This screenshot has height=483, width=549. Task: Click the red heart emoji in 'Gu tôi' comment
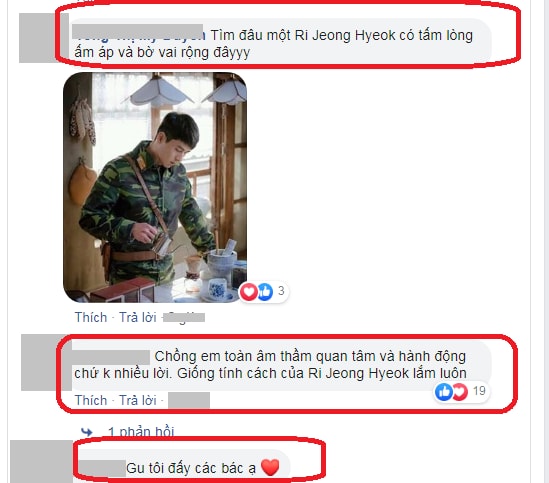click(x=270, y=468)
